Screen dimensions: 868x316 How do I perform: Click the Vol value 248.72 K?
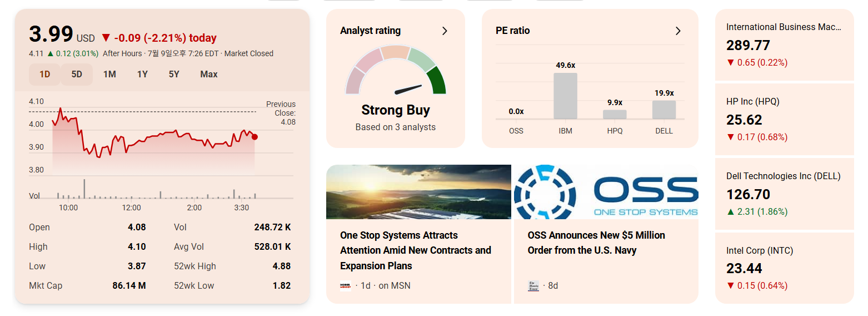click(x=273, y=228)
